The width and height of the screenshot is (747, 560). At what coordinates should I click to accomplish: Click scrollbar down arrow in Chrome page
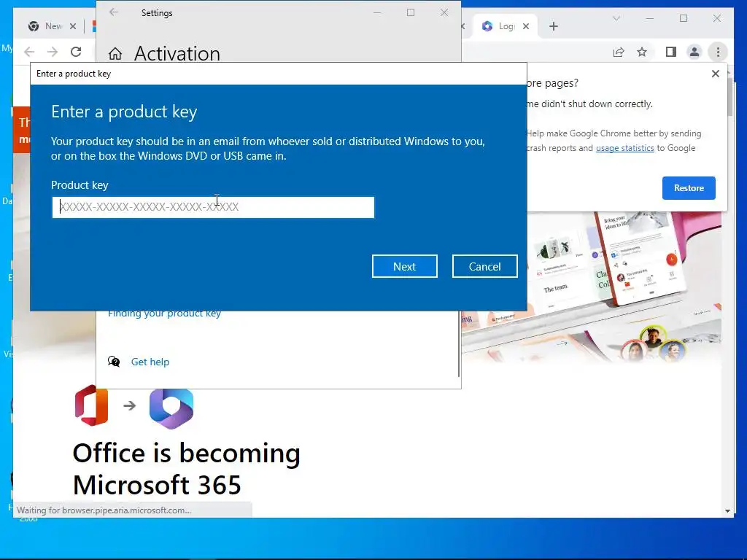727,511
